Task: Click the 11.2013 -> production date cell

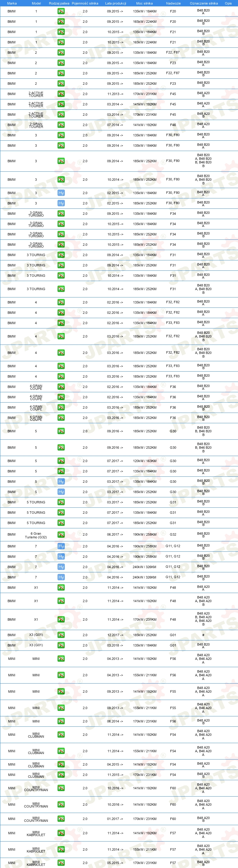Action: pyautogui.click(x=115, y=94)
